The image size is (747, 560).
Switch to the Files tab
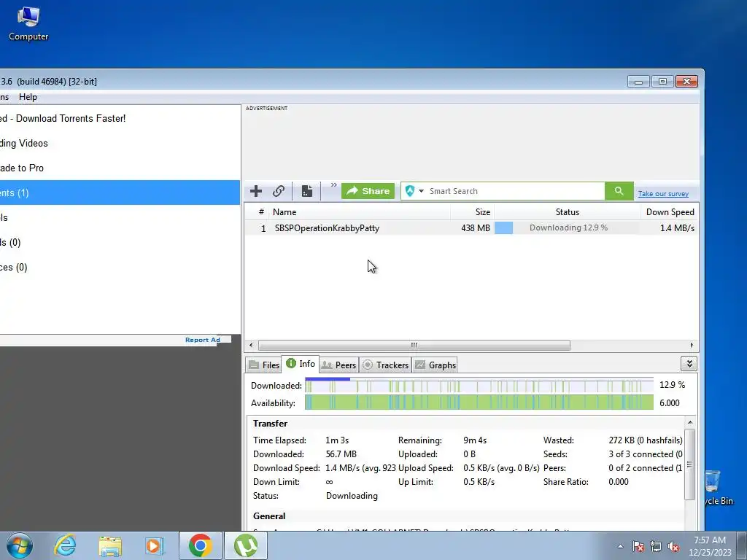click(x=264, y=365)
